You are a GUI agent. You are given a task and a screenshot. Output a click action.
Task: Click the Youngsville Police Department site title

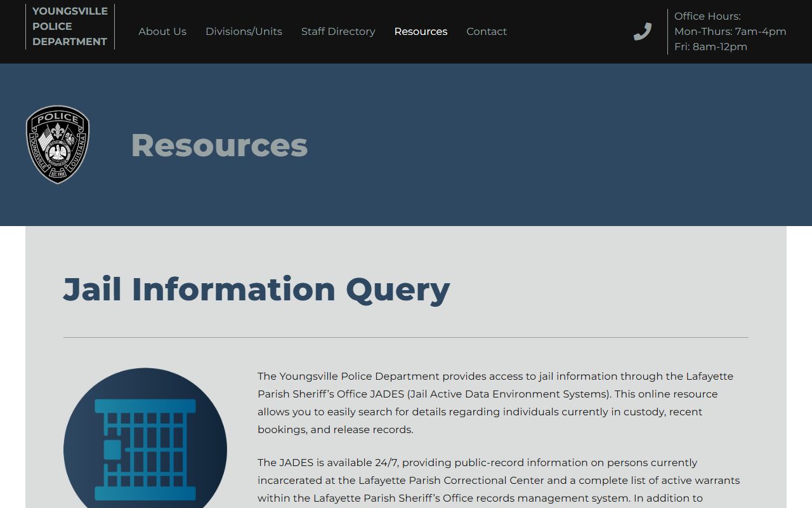tap(70, 27)
